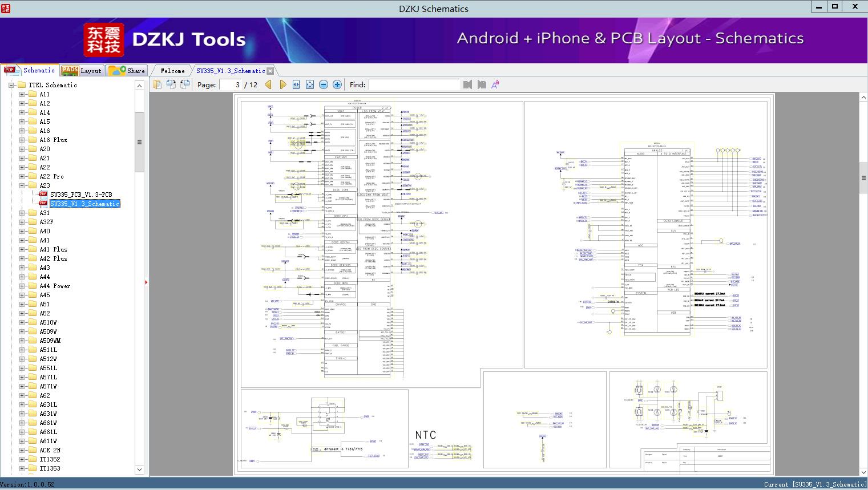Screen dimensions: 868x490
Task: Go to the next page arrow
Action: [x=282, y=84]
